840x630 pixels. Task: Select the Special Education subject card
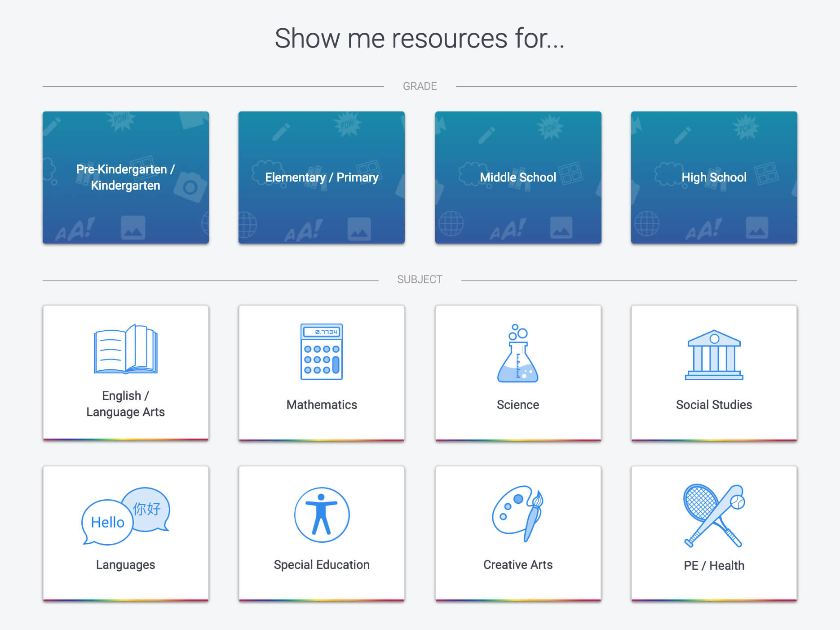(x=322, y=534)
